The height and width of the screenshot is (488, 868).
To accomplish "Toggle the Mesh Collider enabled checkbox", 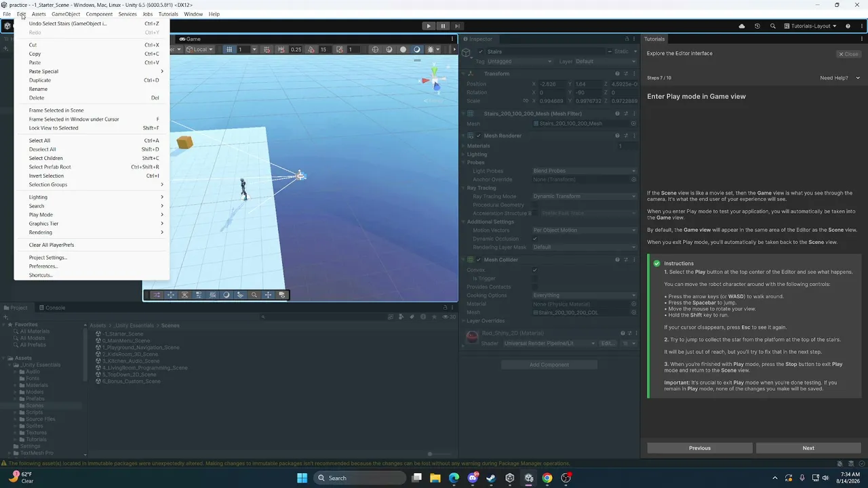I will pyautogui.click(x=479, y=260).
